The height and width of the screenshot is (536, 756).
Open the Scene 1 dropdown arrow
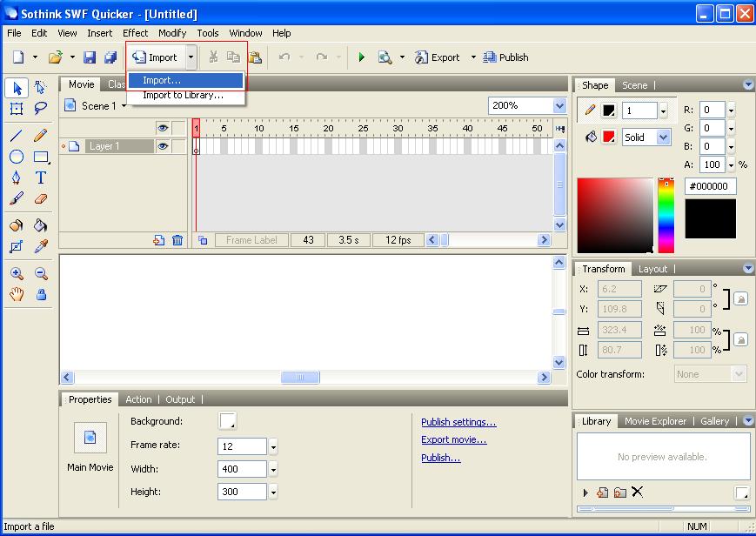pyautogui.click(x=124, y=105)
